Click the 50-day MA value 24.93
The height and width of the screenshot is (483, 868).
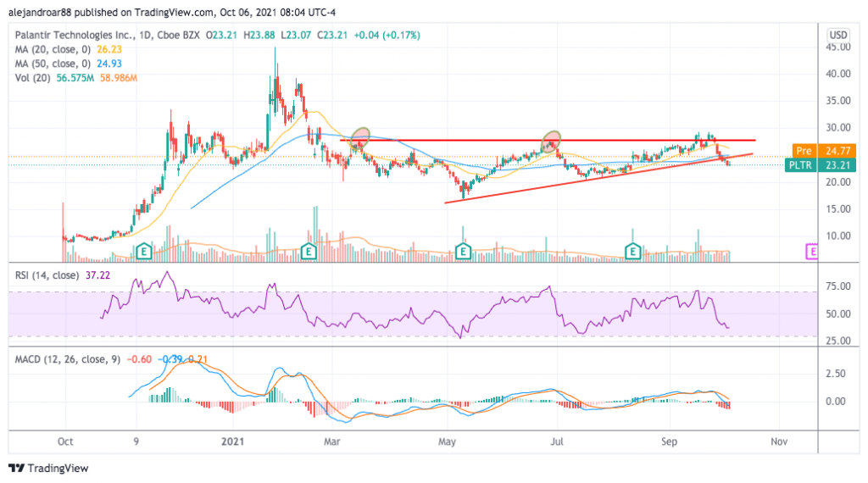tap(109, 64)
